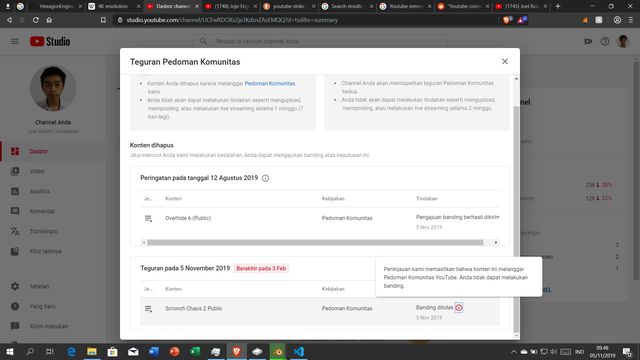
Task: Click the Create video camera icon
Action: 588,41
